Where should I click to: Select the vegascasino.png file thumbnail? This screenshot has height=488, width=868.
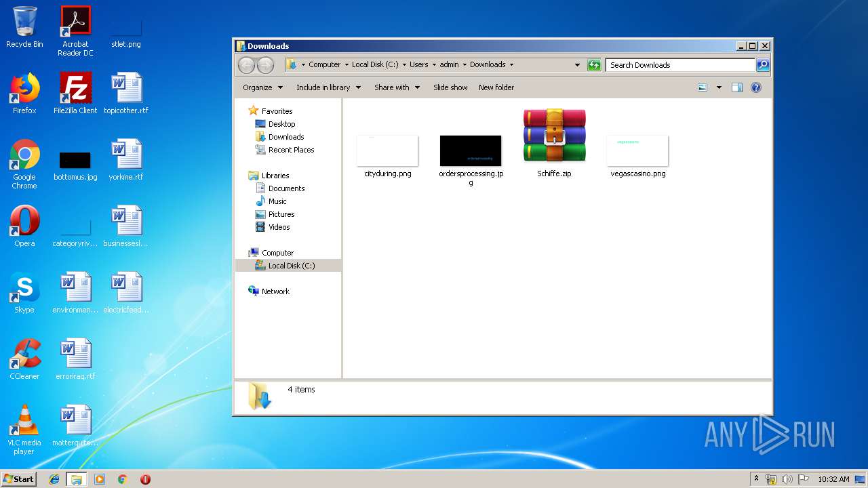point(638,157)
